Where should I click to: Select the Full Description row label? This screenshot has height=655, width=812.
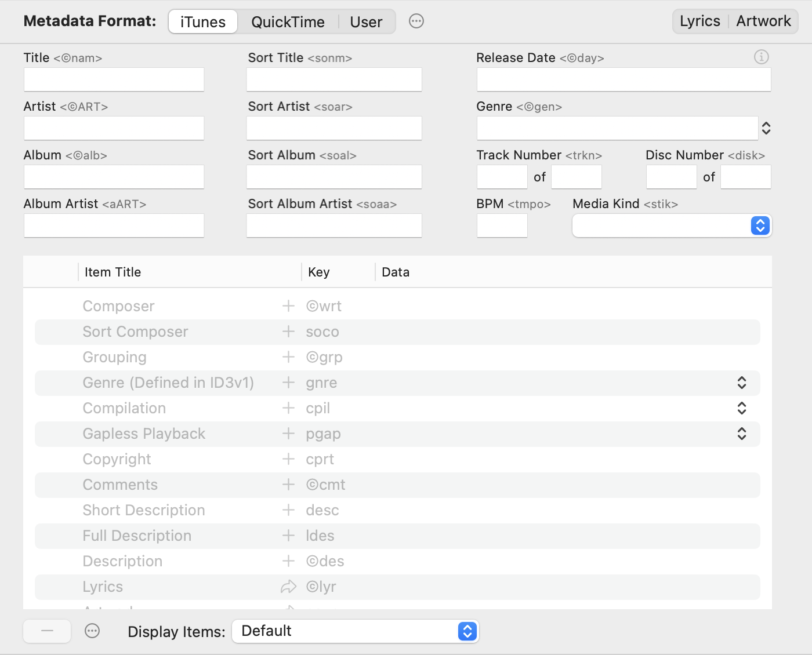(x=137, y=536)
